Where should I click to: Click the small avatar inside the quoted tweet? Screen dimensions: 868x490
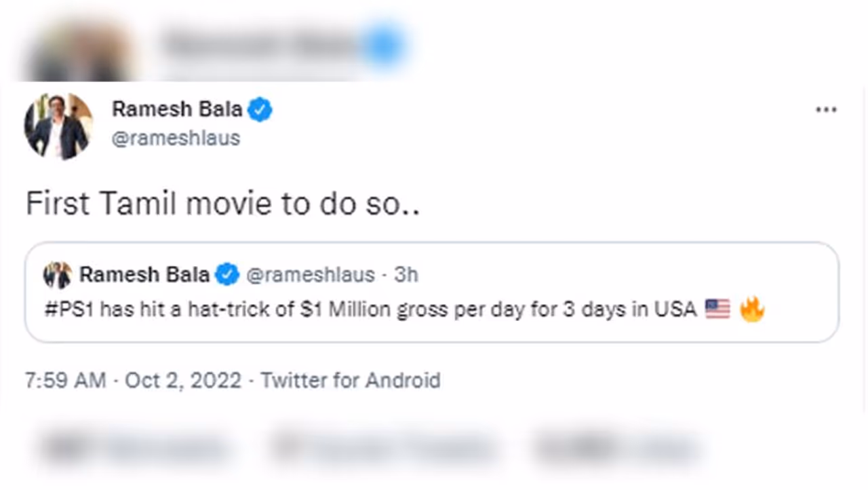click(x=58, y=275)
